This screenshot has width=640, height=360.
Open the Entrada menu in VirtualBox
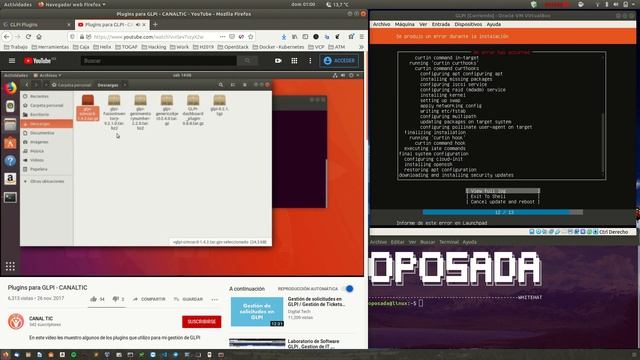pos(441,24)
